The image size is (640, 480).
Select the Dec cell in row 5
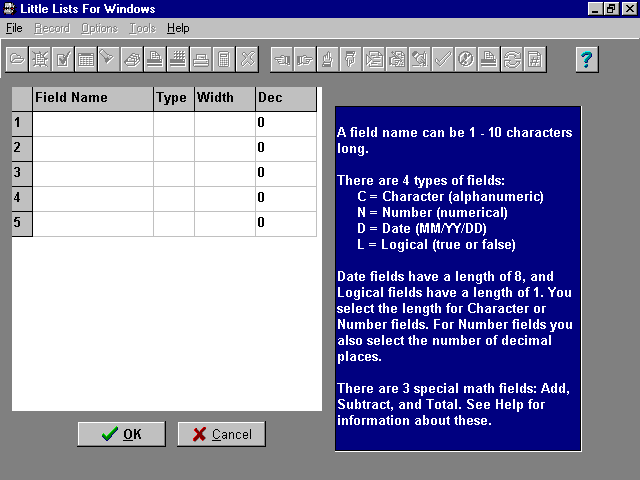tap(285, 223)
